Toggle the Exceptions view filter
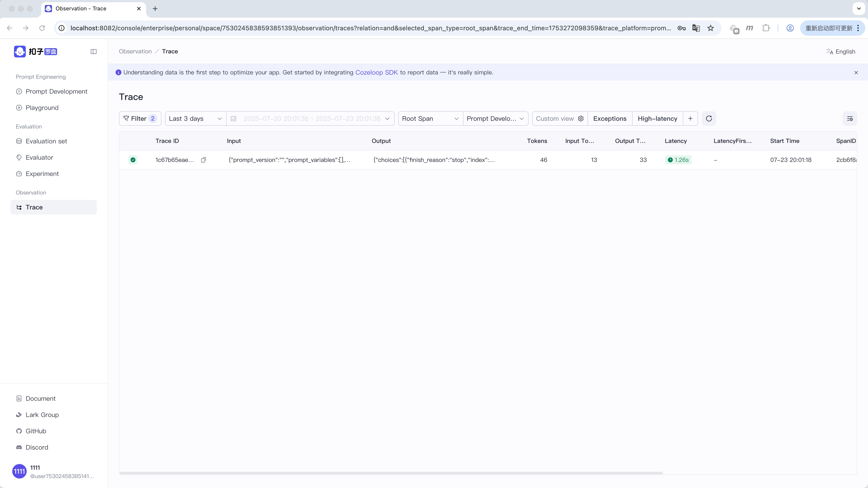Screen dimensions: 868x488 tap(609, 119)
